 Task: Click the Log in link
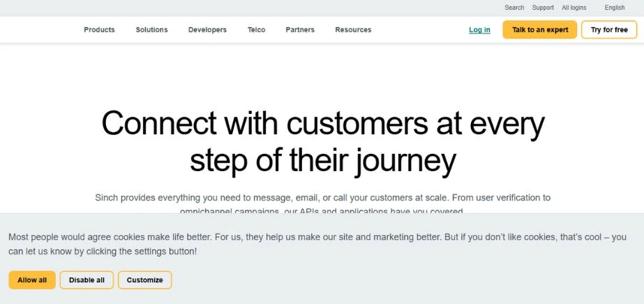[479, 30]
